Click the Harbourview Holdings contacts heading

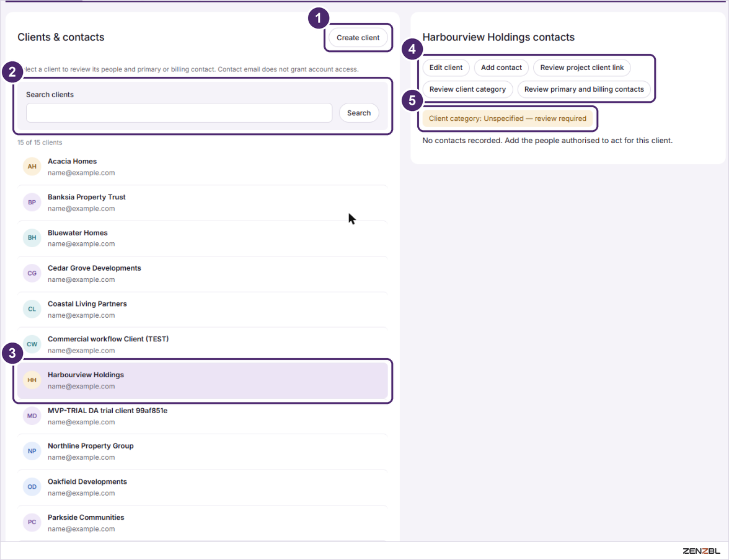(498, 37)
